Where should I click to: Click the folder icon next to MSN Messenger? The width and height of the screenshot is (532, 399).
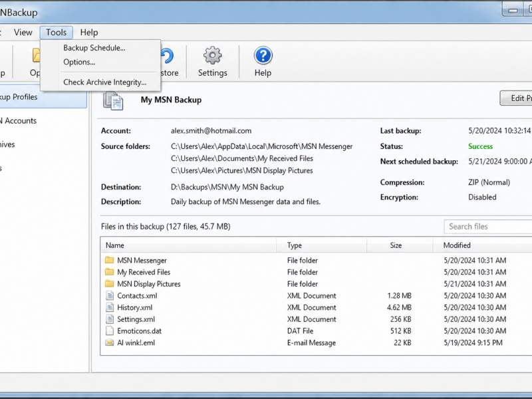pyautogui.click(x=109, y=260)
